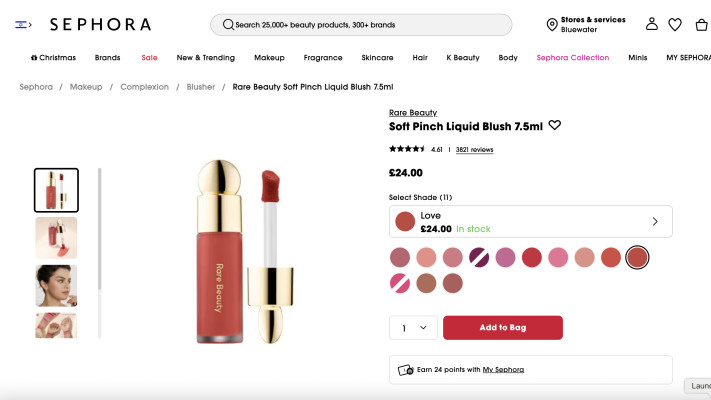Viewport: 711px width, 400px height.
Task: Select the currently highlighted Love shade swatch
Action: click(637, 257)
